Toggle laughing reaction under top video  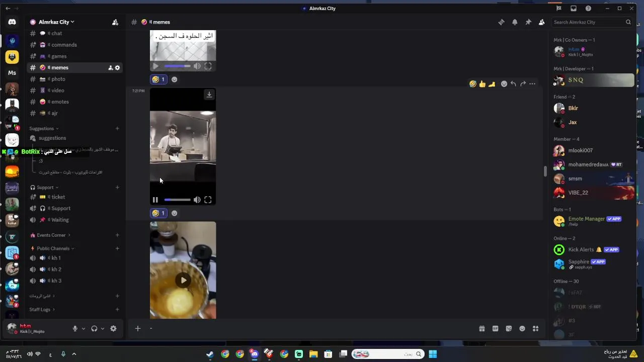(158, 79)
